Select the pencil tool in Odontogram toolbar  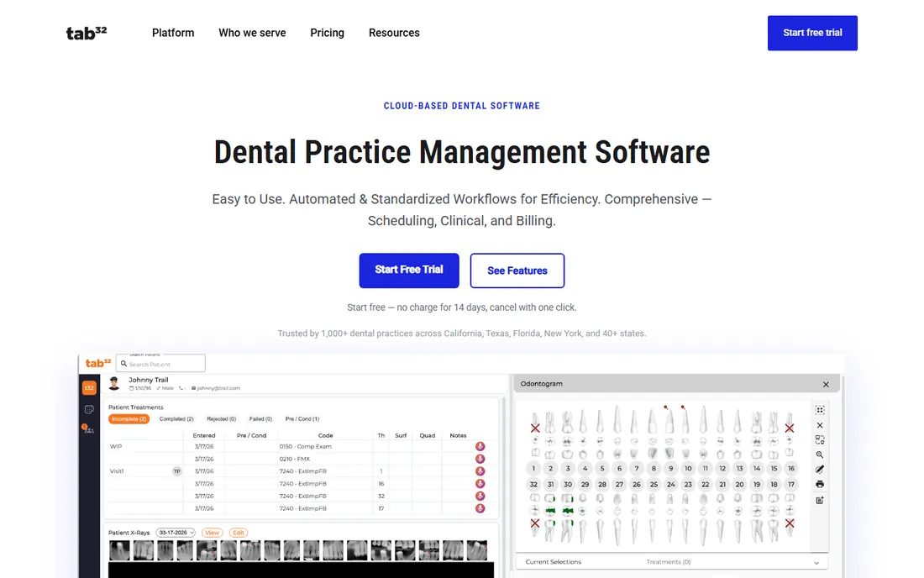820,469
